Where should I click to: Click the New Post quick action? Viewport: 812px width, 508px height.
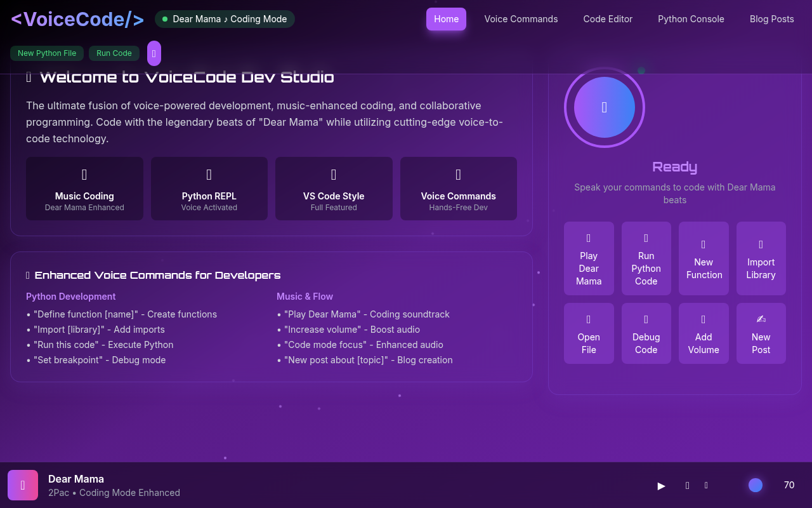(761, 333)
